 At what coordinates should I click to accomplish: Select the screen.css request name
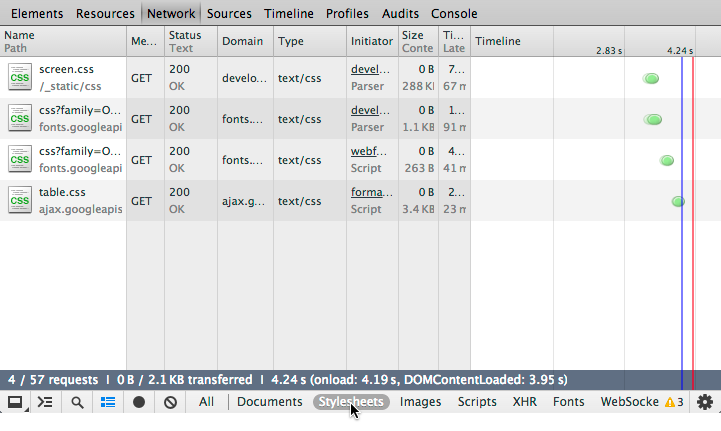66,69
